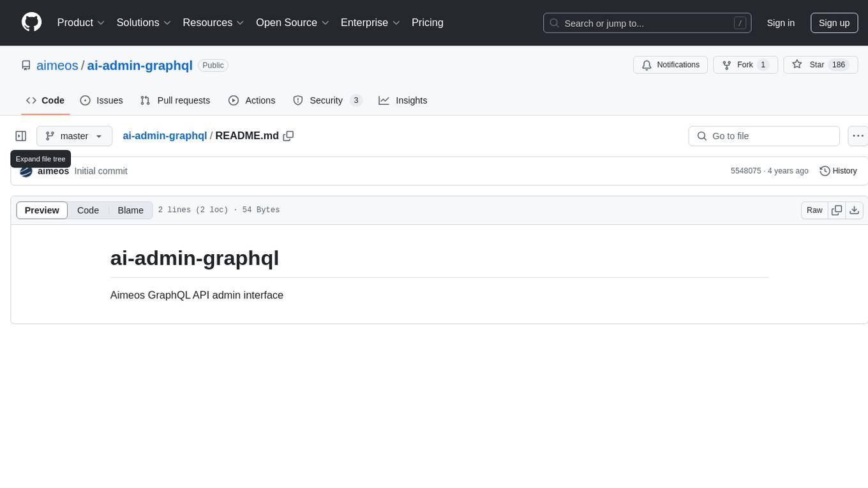Switch branch using master dropdown
Image resolution: width=868 pixels, height=488 pixels.
pos(74,136)
